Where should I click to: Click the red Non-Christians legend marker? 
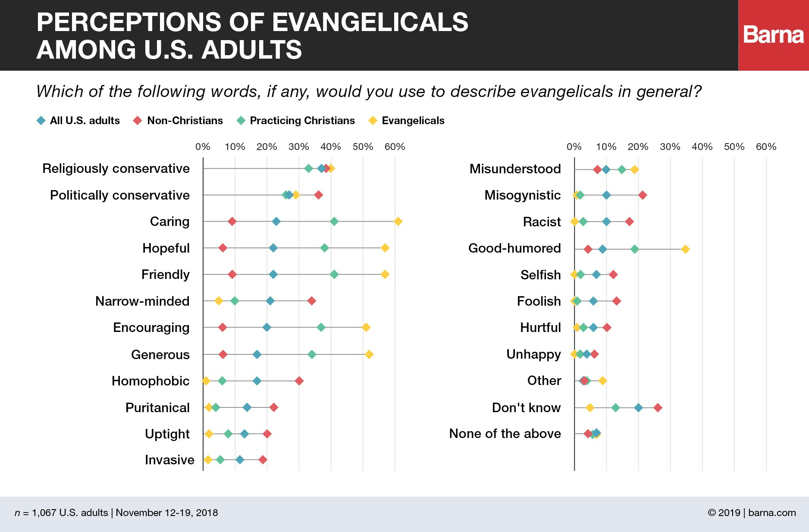[x=138, y=121]
